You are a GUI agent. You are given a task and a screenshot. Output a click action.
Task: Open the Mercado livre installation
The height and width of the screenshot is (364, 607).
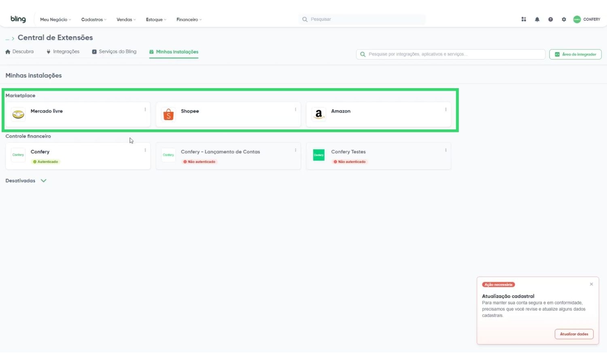coord(78,114)
